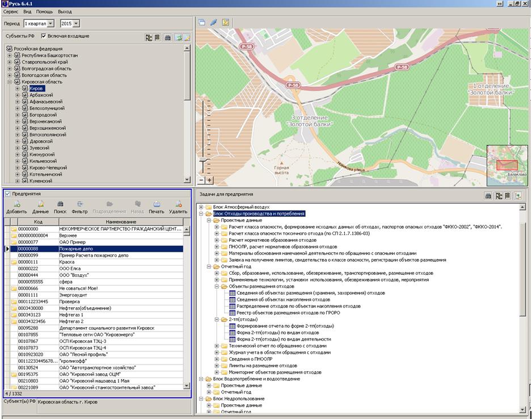Click the map zoom-in plus button
Image resolution: width=532 pixels, height=419 pixels.
pos(209,180)
